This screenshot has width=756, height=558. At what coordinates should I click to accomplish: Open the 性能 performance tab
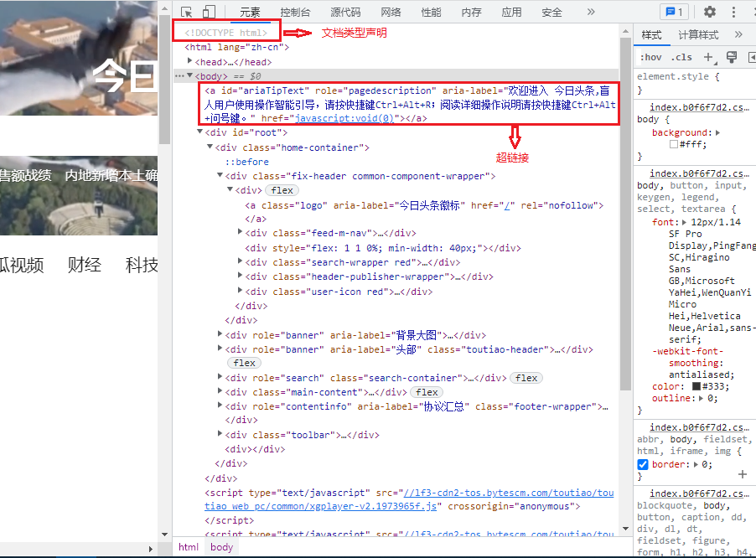431,12
